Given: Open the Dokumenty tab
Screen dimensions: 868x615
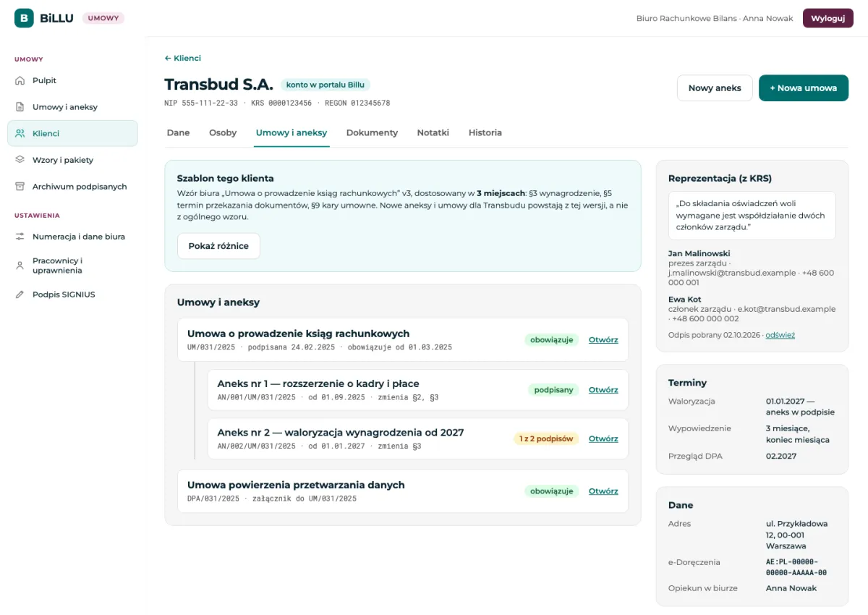Looking at the screenshot, I should pos(372,133).
